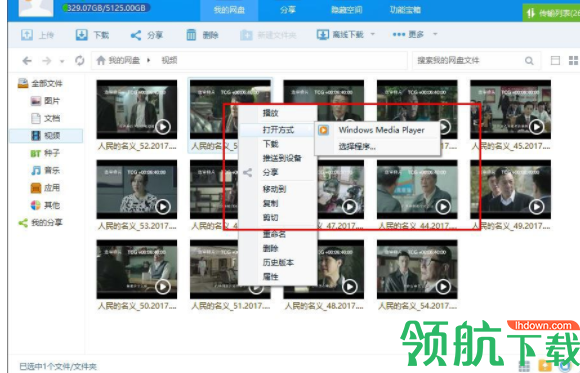The image size is (580, 373).
Task: Play 人民的名义_49 via its play icon
Action: click(x=537, y=206)
